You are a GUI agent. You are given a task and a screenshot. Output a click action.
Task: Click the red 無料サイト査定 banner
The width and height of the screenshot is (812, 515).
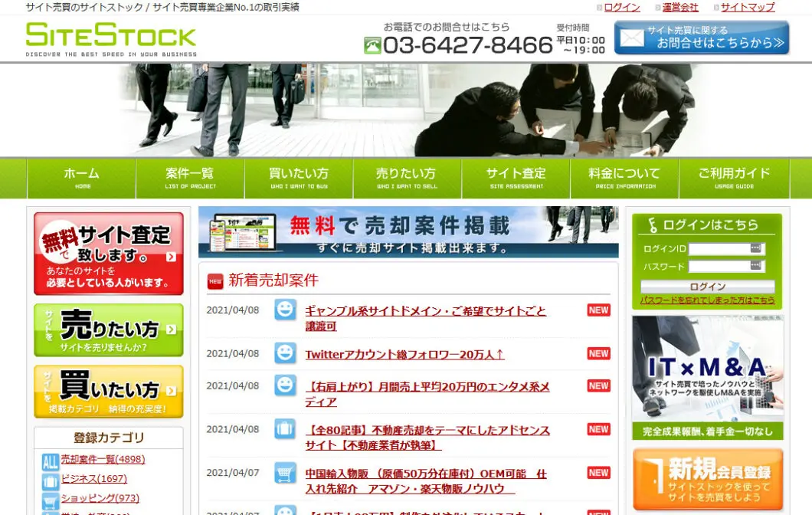point(109,254)
